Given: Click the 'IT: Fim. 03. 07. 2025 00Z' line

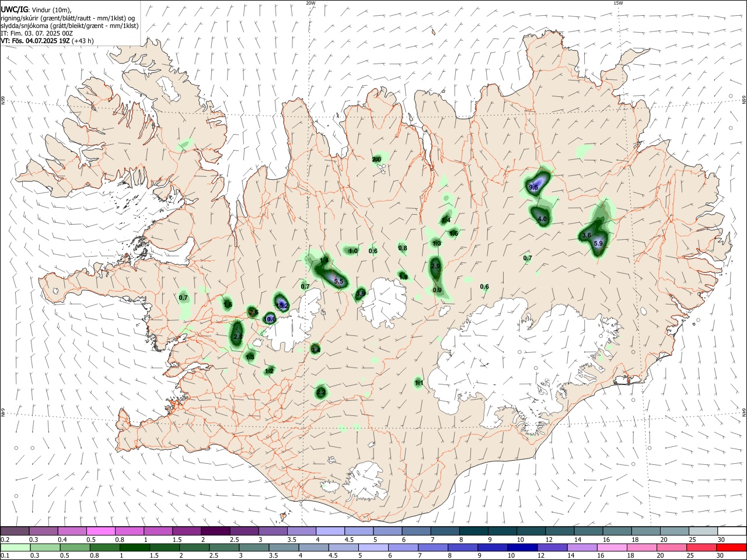Looking at the screenshot, I should click(37, 33).
